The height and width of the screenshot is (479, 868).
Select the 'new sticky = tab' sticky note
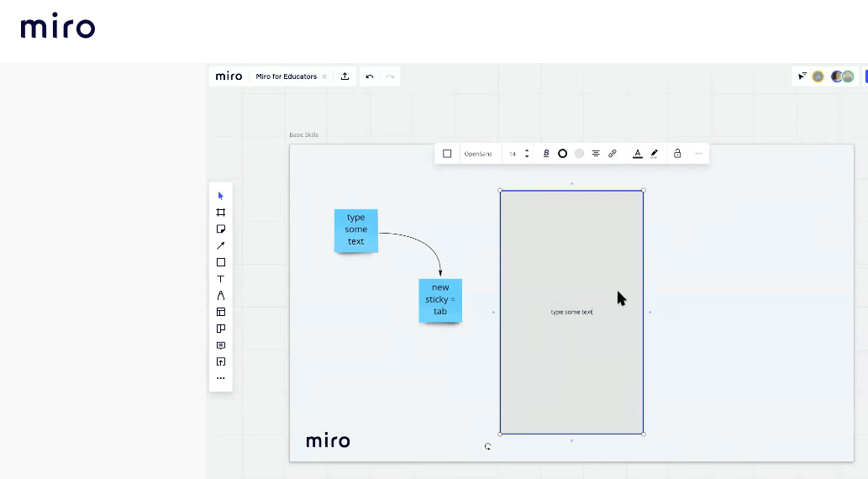440,301
